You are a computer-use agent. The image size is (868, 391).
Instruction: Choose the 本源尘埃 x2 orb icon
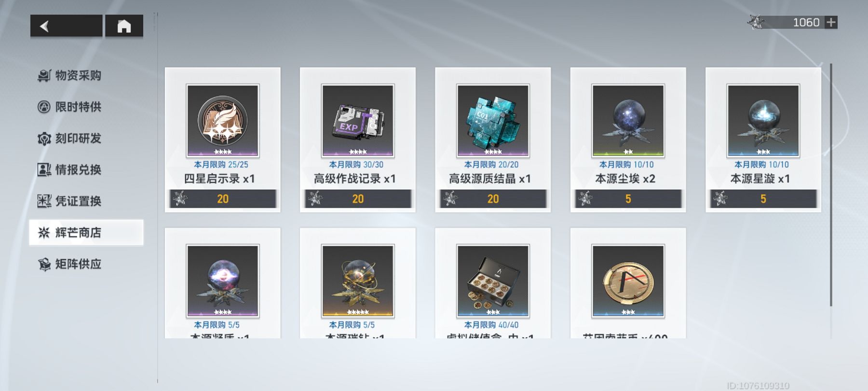(x=628, y=121)
